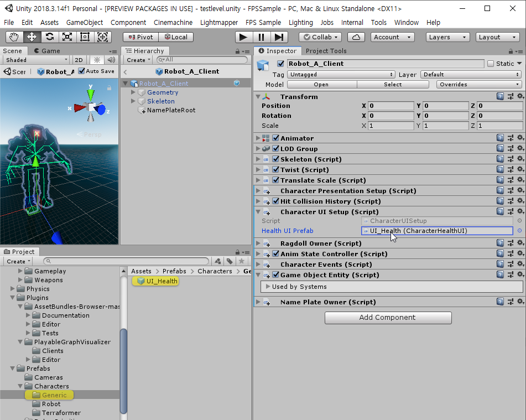Start Play mode
The image size is (526, 420).
tap(243, 37)
